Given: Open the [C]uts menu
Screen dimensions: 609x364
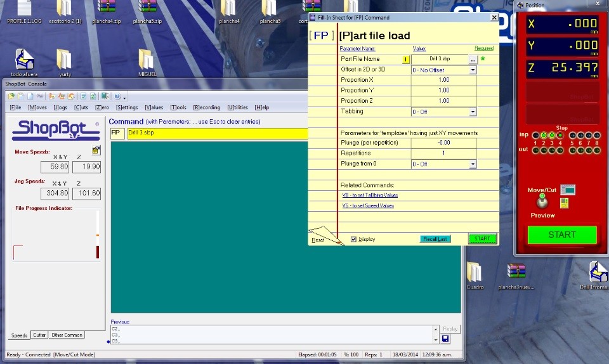Looking at the screenshot, I should pyautogui.click(x=81, y=108).
